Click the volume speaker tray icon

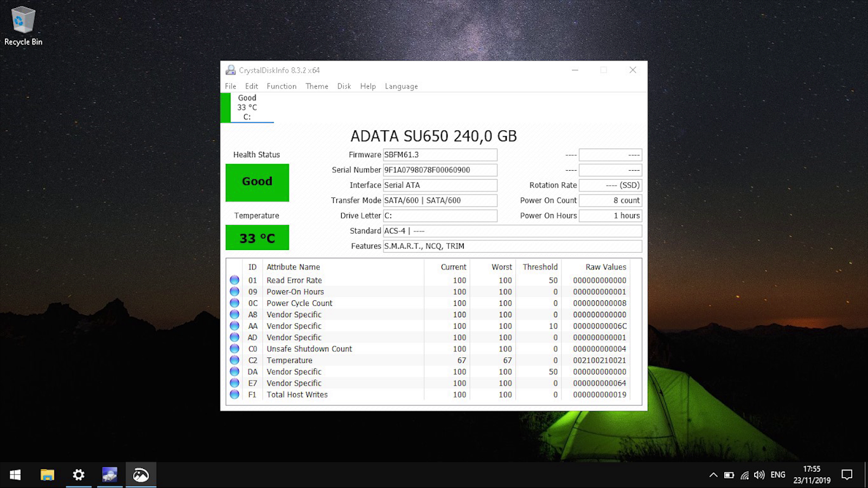coord(759,475)
